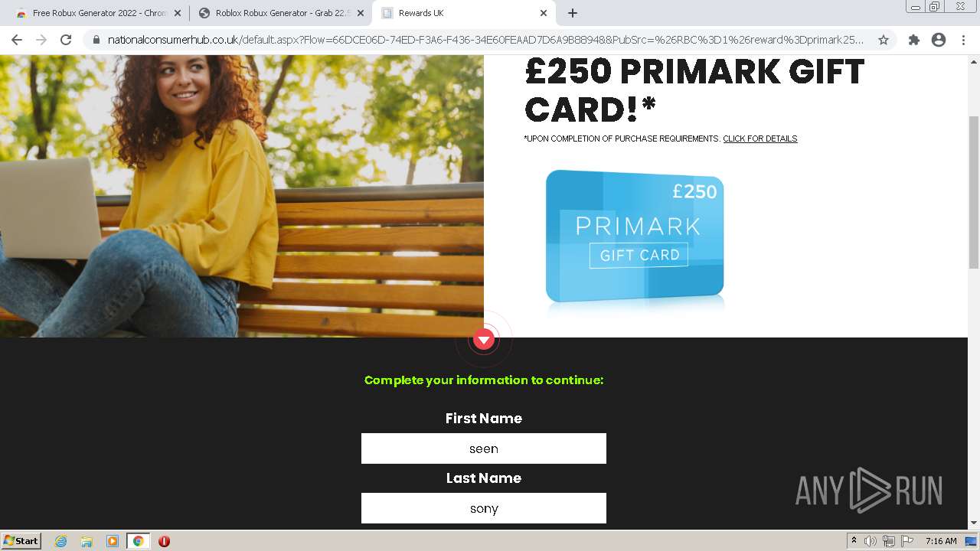Open the Windows Start menu

pos(21,540)
